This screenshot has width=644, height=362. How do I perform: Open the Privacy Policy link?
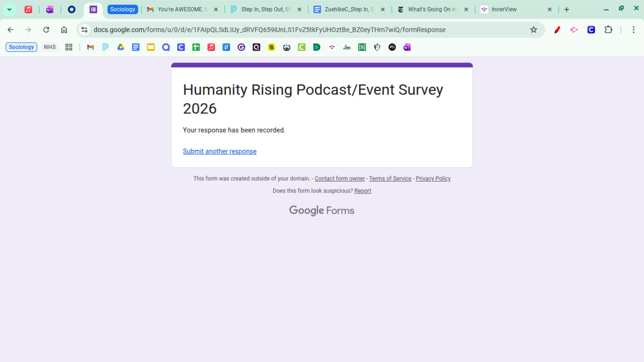(433, 178)
